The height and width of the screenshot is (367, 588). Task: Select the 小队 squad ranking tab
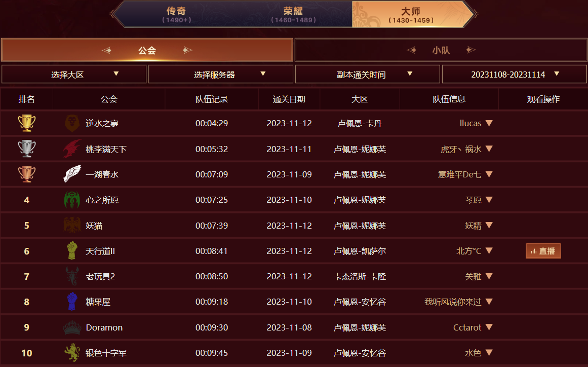[x=441, y=50]
